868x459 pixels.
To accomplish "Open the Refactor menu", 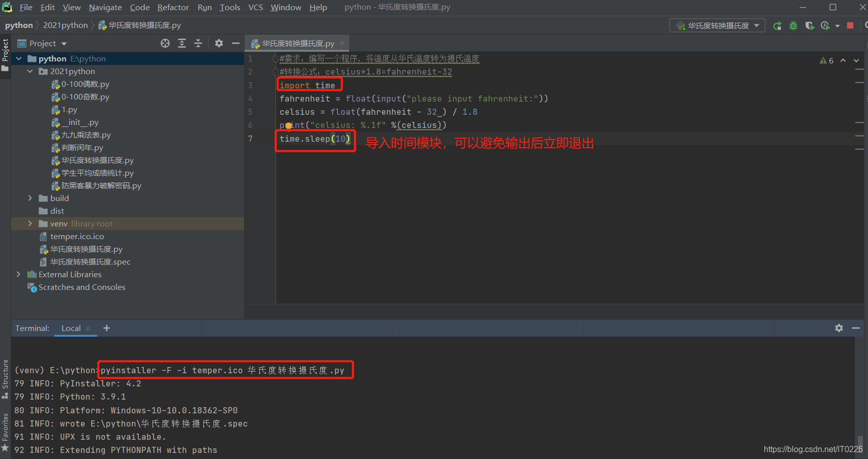I will [173, 7].
